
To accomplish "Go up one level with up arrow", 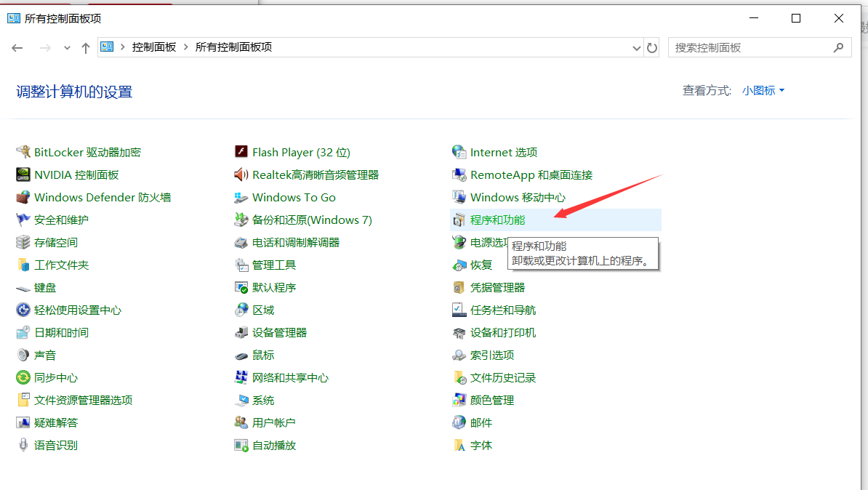I will point(85,47).
